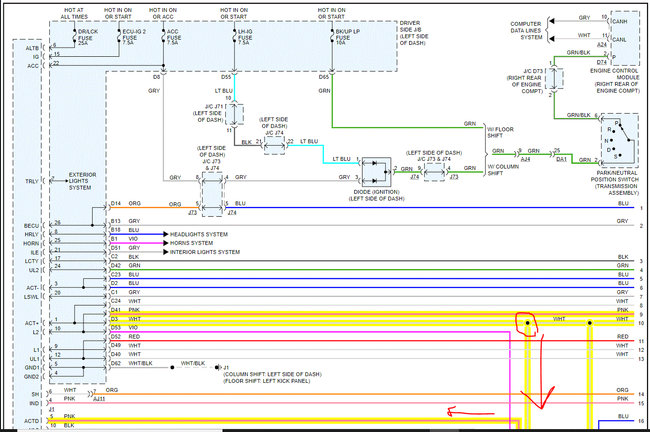Click COMPUTER DATA LINES SYSTEM text
The height and width of the screenshot is (432, 650).
coord(526,31)
